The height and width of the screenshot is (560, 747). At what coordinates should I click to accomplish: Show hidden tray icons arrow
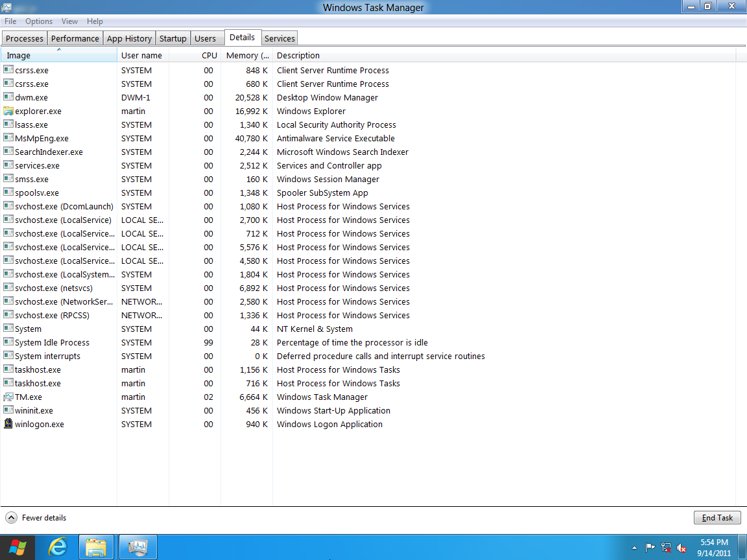coord(634,548)
